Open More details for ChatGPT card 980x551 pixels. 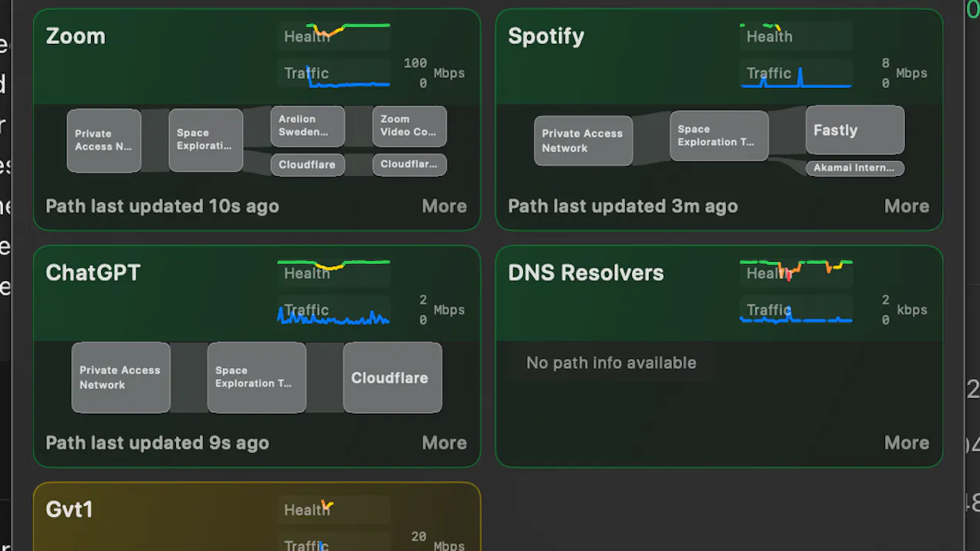(444, 443)
